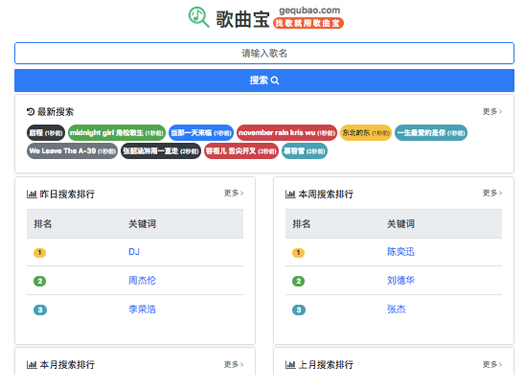
Task: Click the 上月搜索排行 heading
Action: (326, 365)
